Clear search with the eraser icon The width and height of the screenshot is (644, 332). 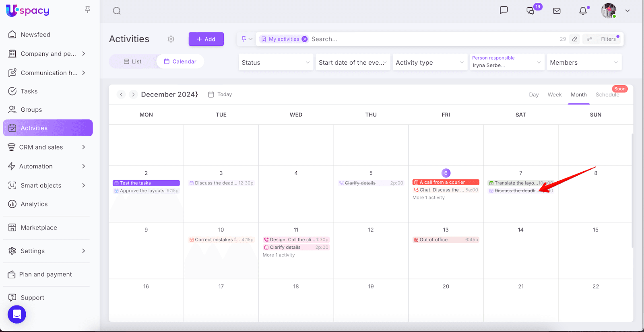575,39
